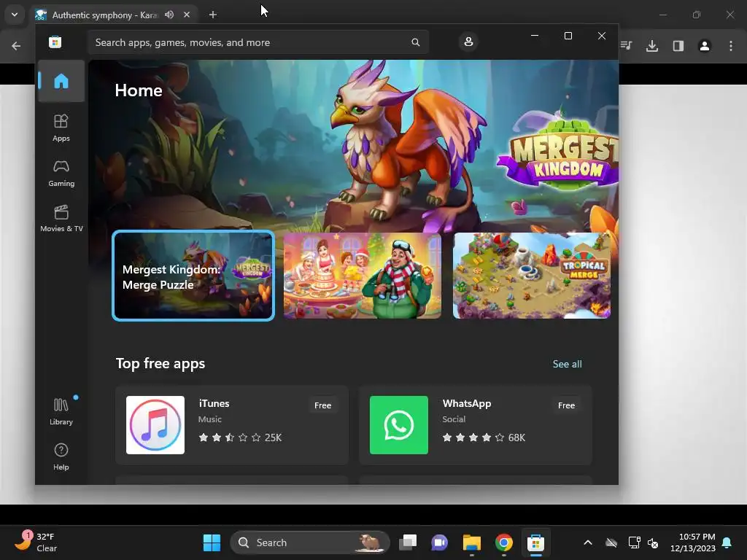747x560 pixels.
Task: Open Chrome tab search dropdown
Action: coord(15,15)
